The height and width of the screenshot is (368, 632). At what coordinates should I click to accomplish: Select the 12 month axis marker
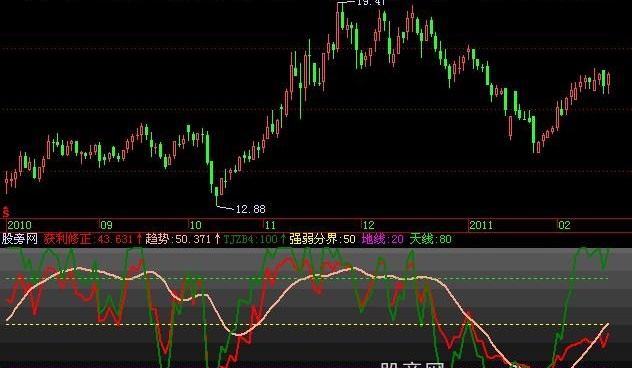coord(368,225)
